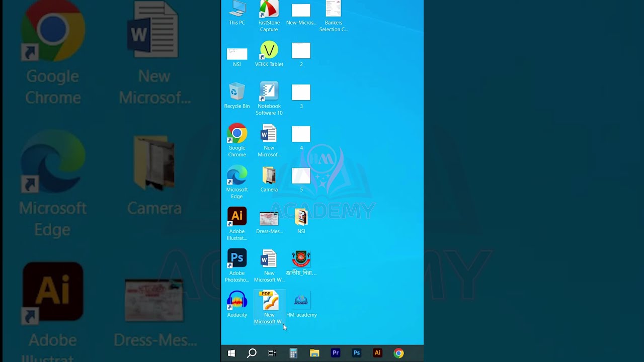Open taskbar Search
This screenshot has width=644, height=362.
coord(252,353)
